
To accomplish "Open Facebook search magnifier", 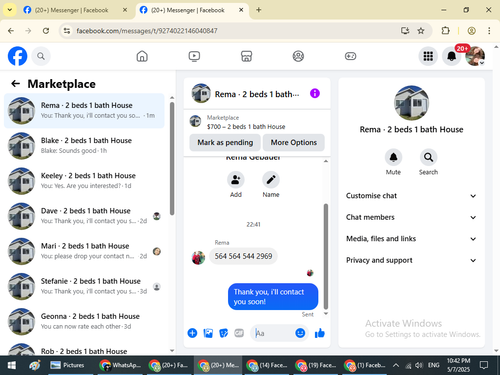I will [x=41, y=56].
